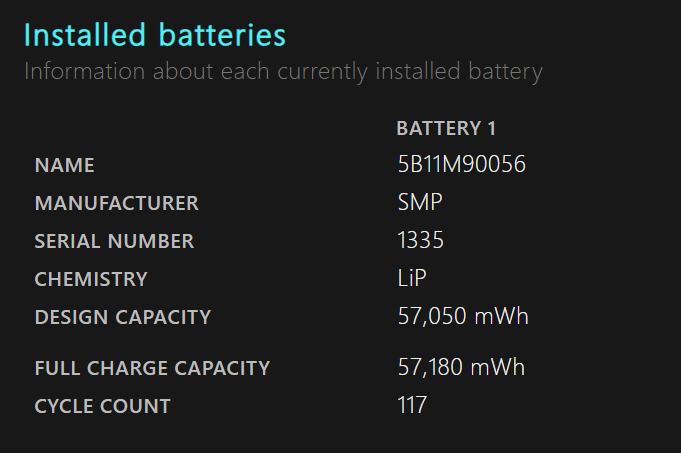Screen dimensions: 681x453
Task: Click the subtitle about currently installed battery
Action: tap(283, 72)
